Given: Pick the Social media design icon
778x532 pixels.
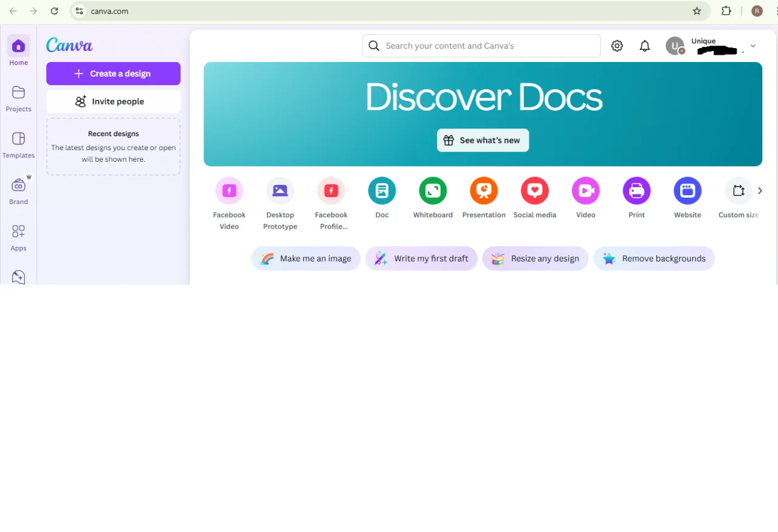Looking at the screenshot, I should click(x=535, y=191).
